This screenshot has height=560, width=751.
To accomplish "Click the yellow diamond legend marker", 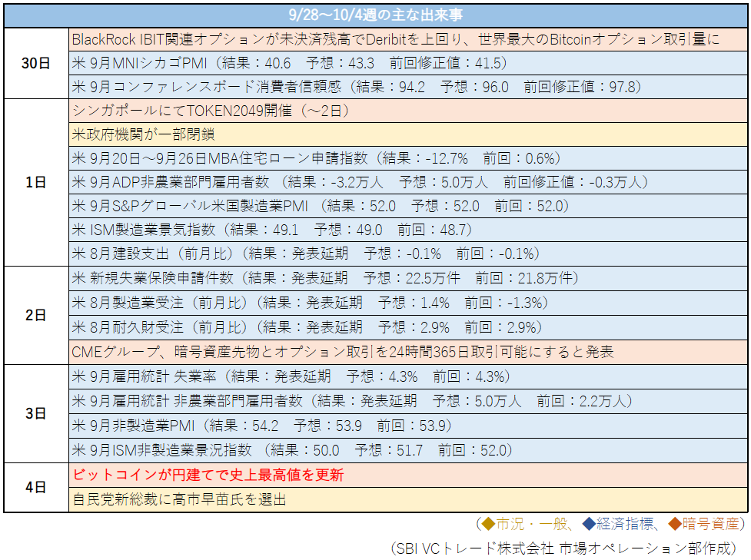I will point(488,524).
